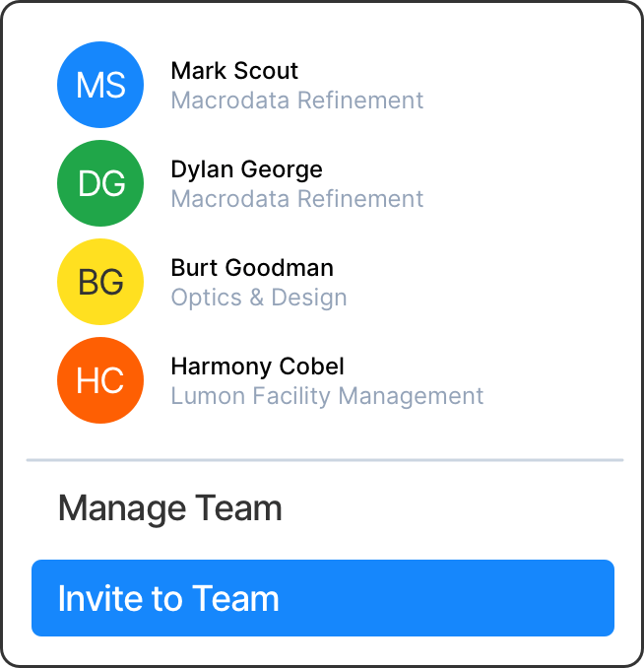Open the Manage Team menu item
This screenshot has width=644, height=668.
click(x=170, y=508)
